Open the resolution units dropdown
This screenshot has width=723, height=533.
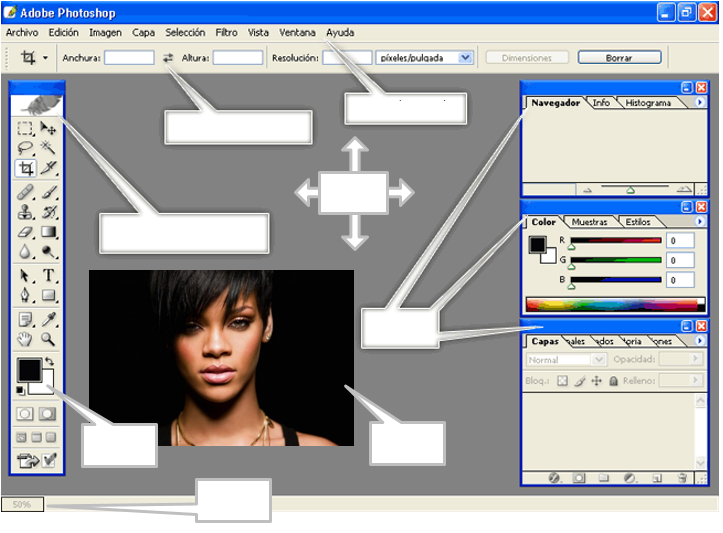click(x=465, y=58)
